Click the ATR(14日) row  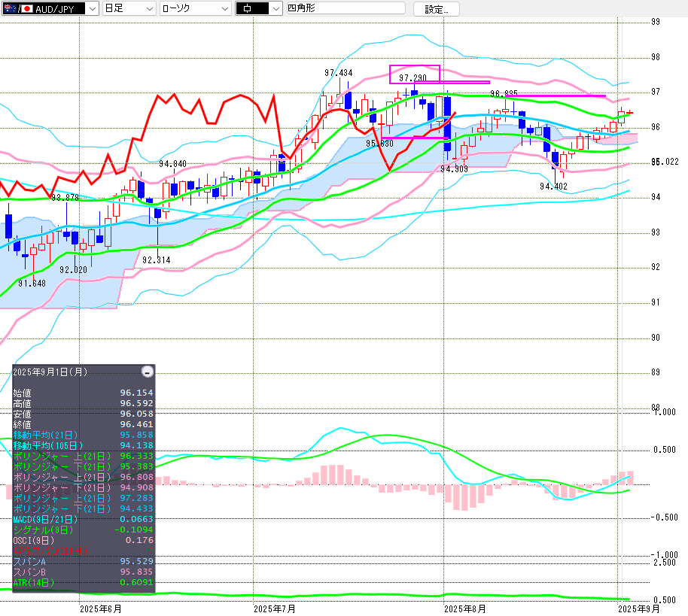(x=84, y=582)
